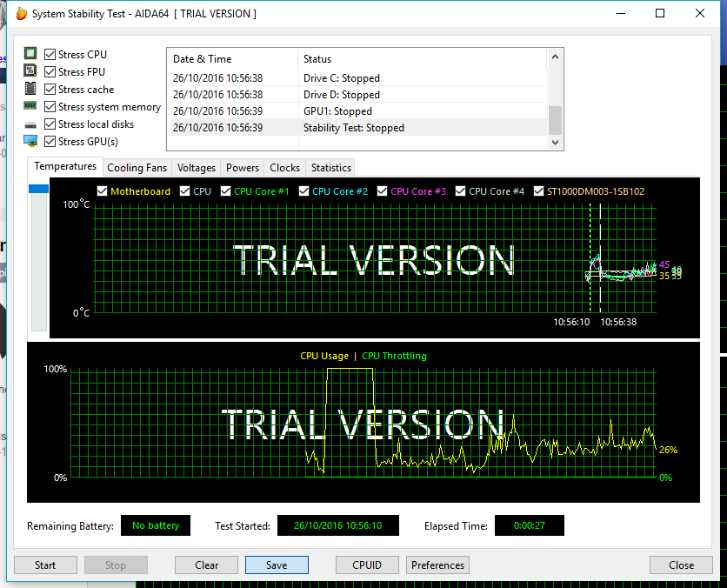Image resolution: width=727 pixels, height=588 pixels.
Task: Click the CPU Usage legend label
Action: (x=324, y=356)
